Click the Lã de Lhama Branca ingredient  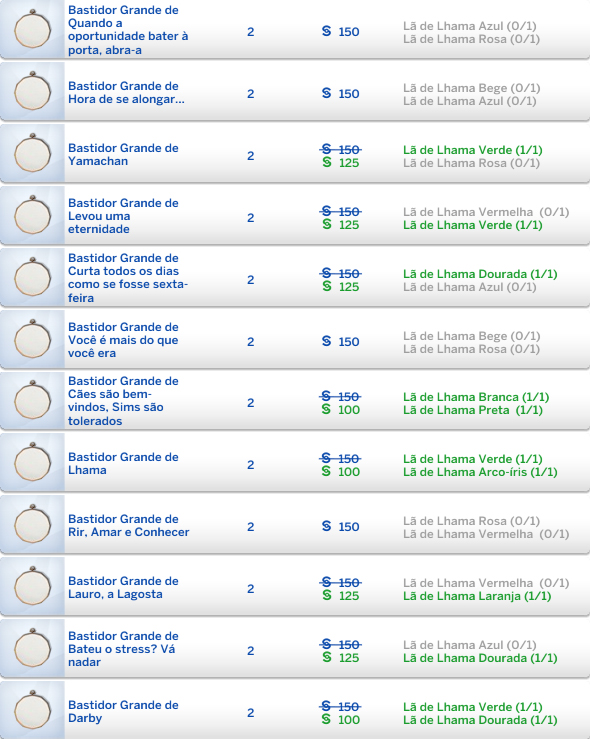[476, 397]
